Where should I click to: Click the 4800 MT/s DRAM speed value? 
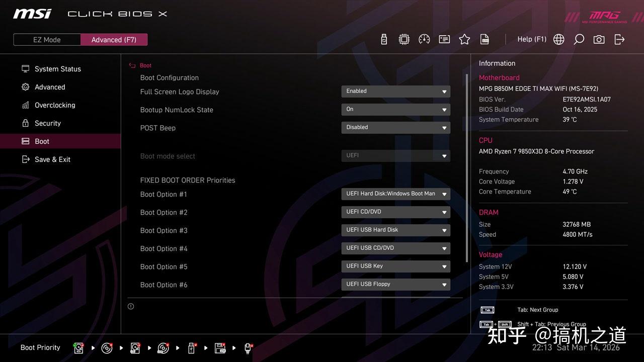point(578,235)
